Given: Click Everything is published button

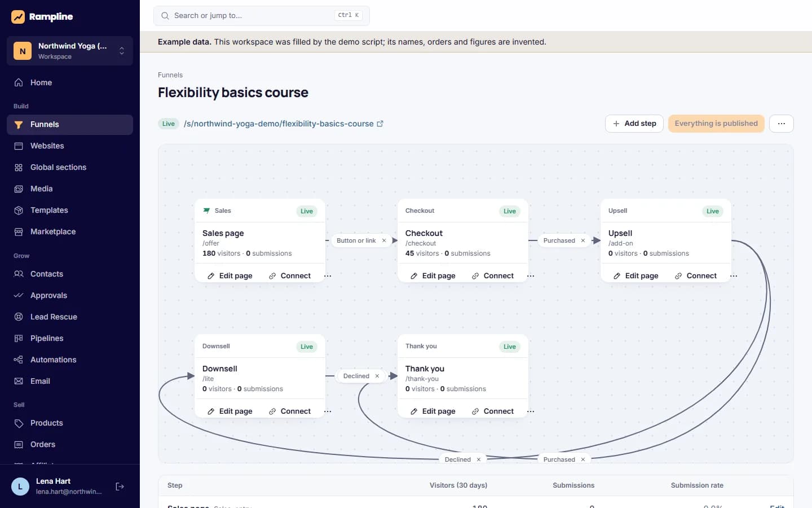Looking at the screenshot, I should pos(716,124).
